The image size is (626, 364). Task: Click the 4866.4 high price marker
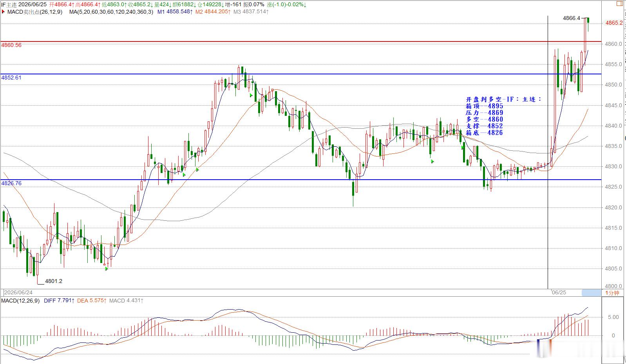click(571, 18)
